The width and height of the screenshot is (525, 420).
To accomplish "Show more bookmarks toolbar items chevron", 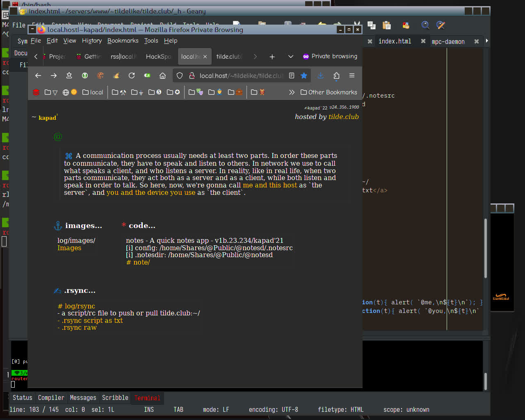I will pos(292,92).
